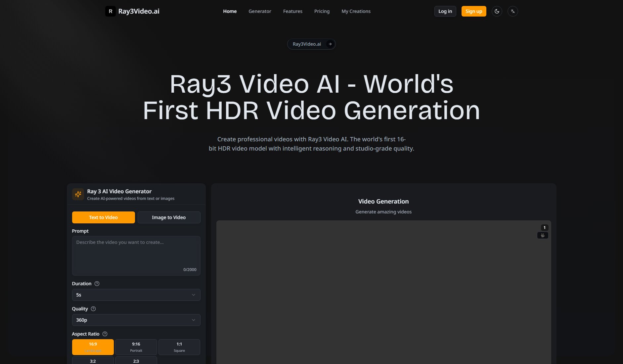Select the 3:2 aspect ratio option
This screenshot has height=364, width=623.
tap(93, 360)
